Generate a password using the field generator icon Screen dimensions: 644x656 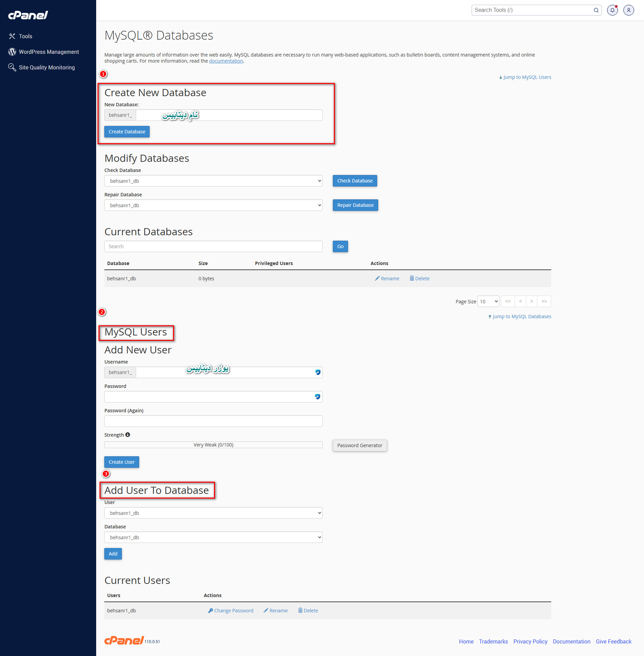317,396
